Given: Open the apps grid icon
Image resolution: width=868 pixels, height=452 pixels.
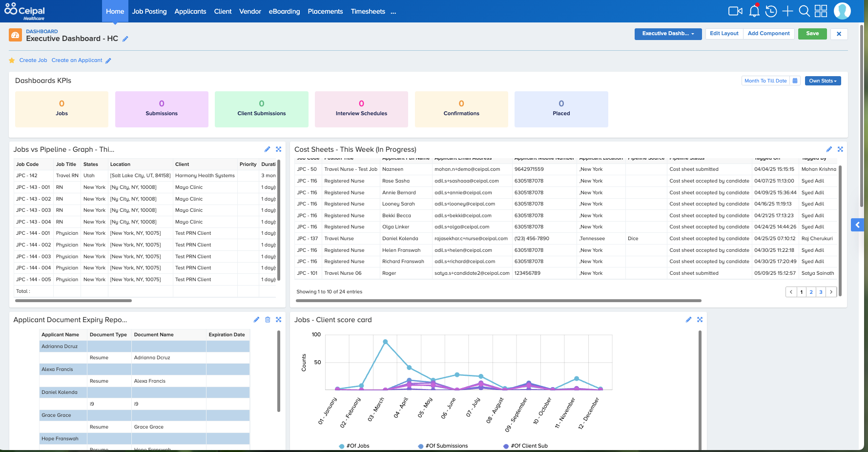Looking at the screenshot, I should (x=821, y=11).
